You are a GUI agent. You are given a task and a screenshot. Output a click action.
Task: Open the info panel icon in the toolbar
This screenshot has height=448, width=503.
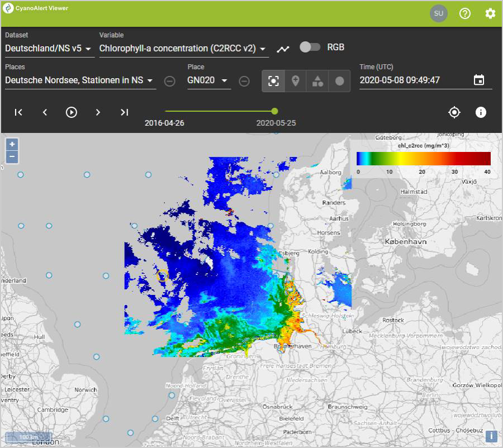point(481,112)
